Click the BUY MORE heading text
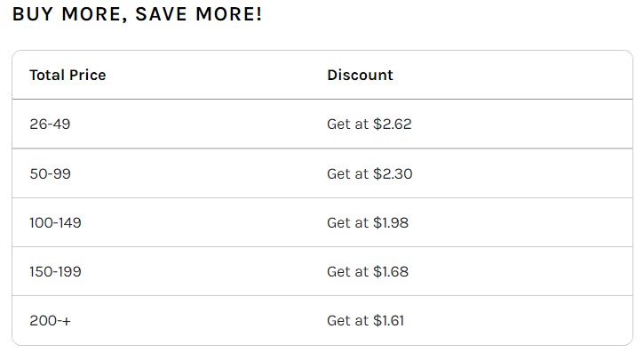This screenshot has height=361, width=644. (x=68, y=15)
